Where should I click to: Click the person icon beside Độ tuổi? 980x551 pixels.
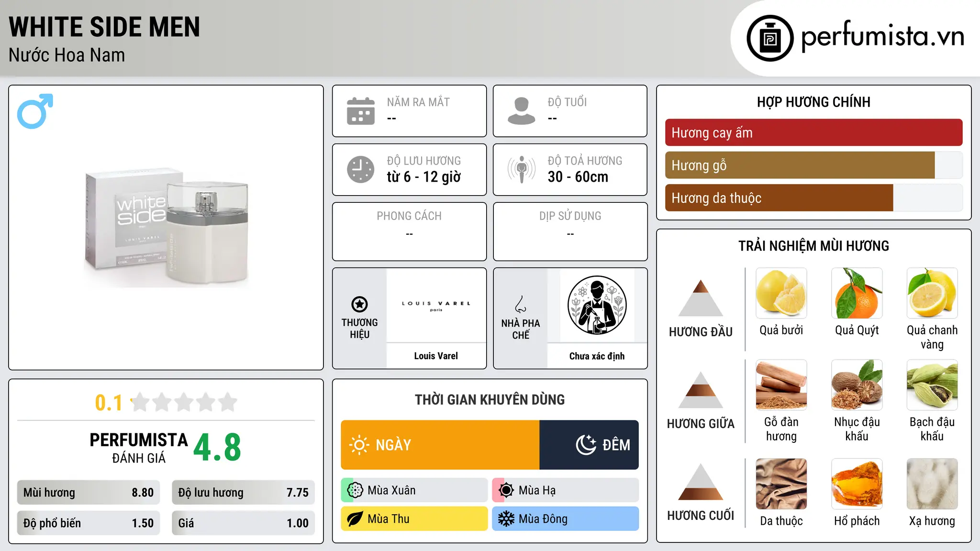[522, 111]
